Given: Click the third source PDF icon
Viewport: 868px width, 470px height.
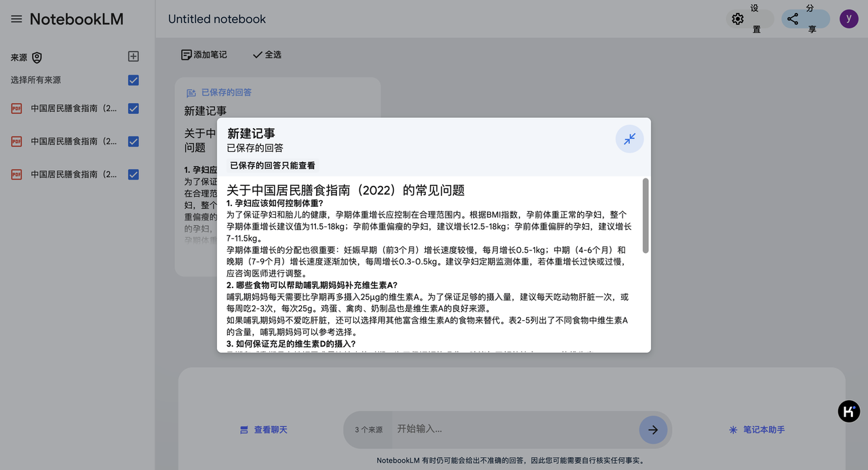Looking at the screenshot, I should pos(17,174).
